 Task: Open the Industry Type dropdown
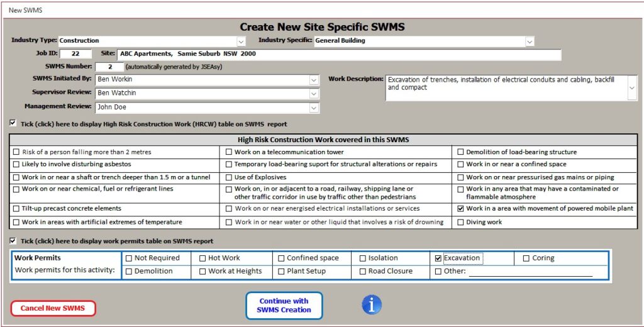[x=241, y=41]
